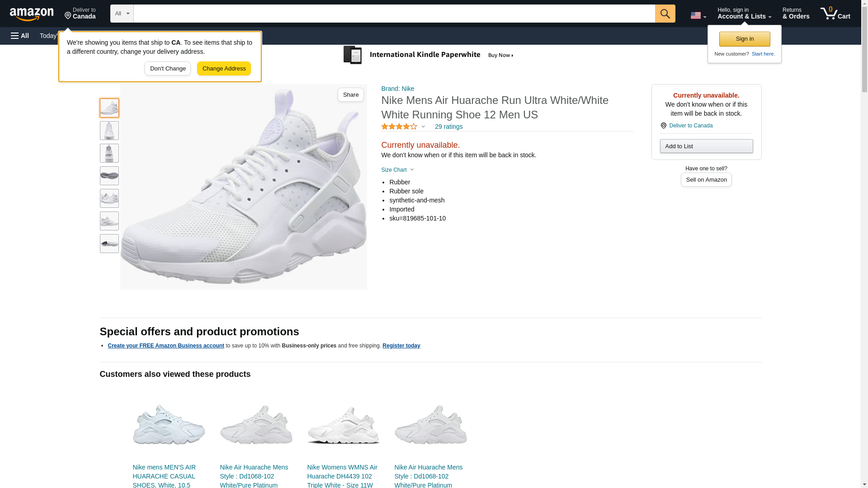This screenshot has height=488, width=868.
Task: Click the US flag language selector
Action: (x=698, y=15)
